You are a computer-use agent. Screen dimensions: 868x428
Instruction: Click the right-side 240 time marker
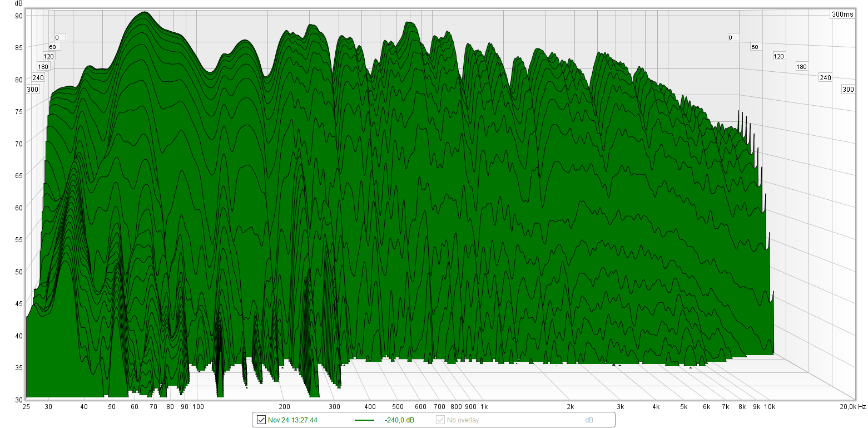coord(825,78)
